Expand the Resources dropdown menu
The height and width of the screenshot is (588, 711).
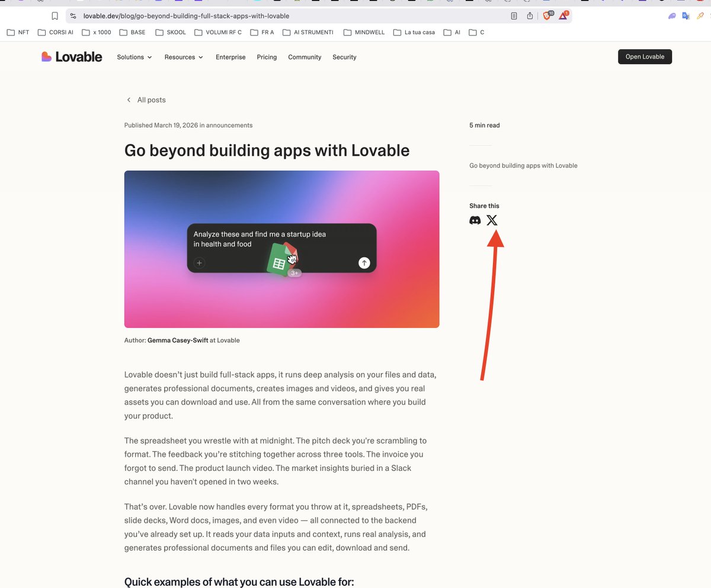point(184,57)
